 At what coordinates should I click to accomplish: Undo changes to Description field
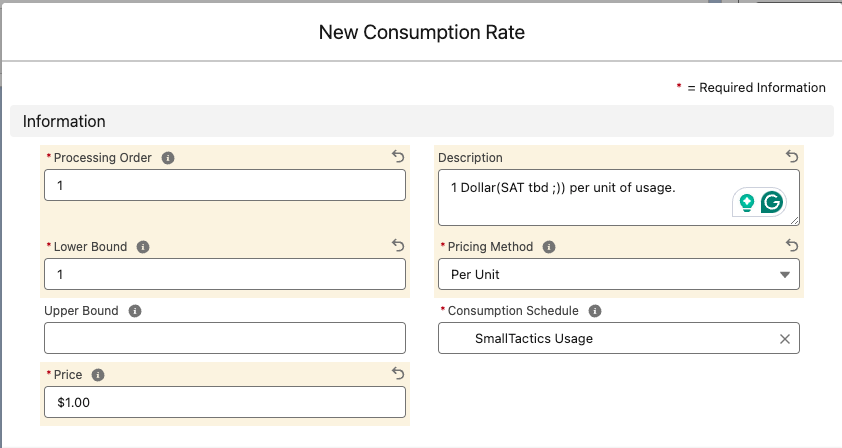(x=792, y=157)
